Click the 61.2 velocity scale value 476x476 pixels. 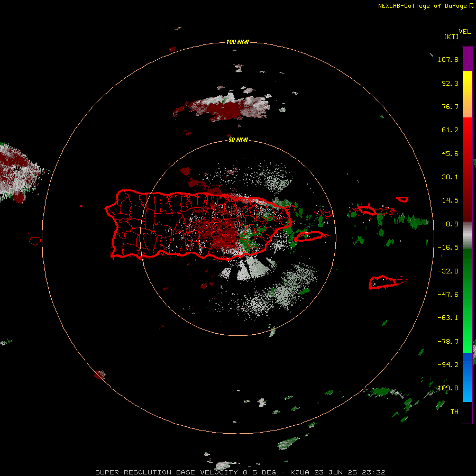pyautogui.click(x=450, y=130)
